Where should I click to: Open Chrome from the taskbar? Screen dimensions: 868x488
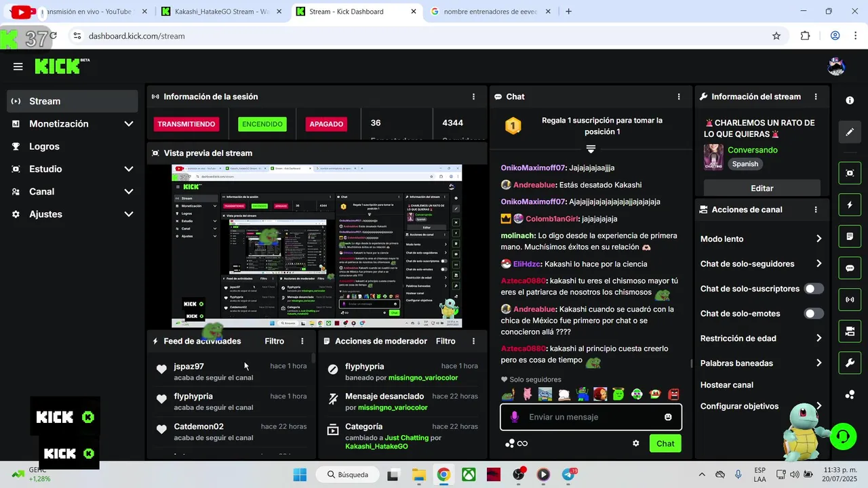pyautogui.click(x=443, y=474)
